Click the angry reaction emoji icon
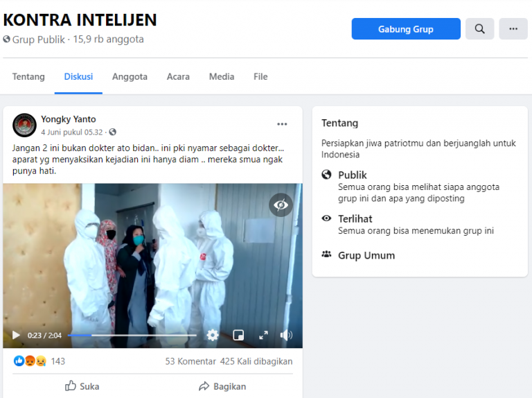Image resolution: width=532 pixels, height=398 pixels. tap(30, 361)
